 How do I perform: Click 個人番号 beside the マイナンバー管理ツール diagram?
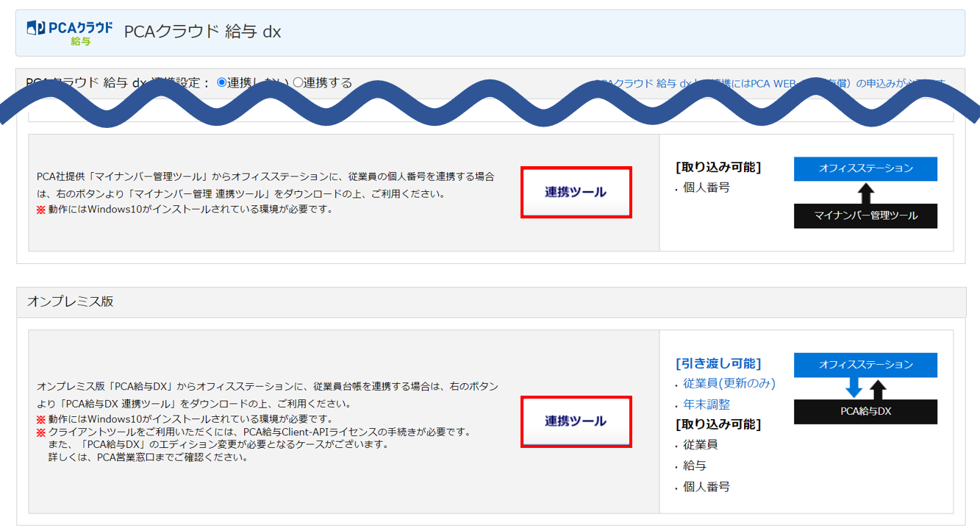tap(707, 188)
